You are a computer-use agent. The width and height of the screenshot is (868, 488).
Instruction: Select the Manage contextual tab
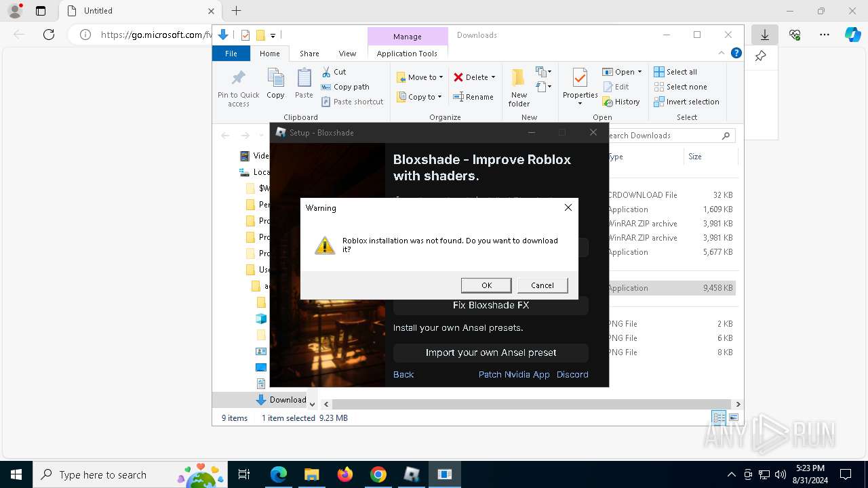coord(408,37)
